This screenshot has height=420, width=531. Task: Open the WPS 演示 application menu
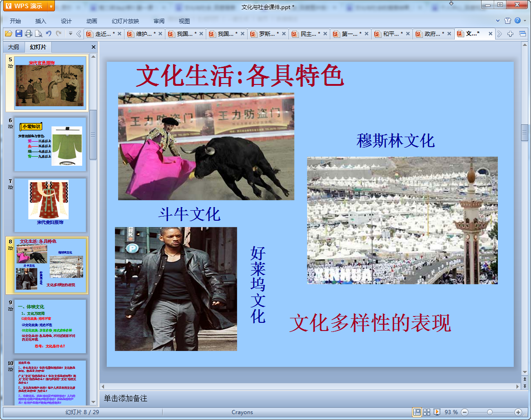coord(25,6)
